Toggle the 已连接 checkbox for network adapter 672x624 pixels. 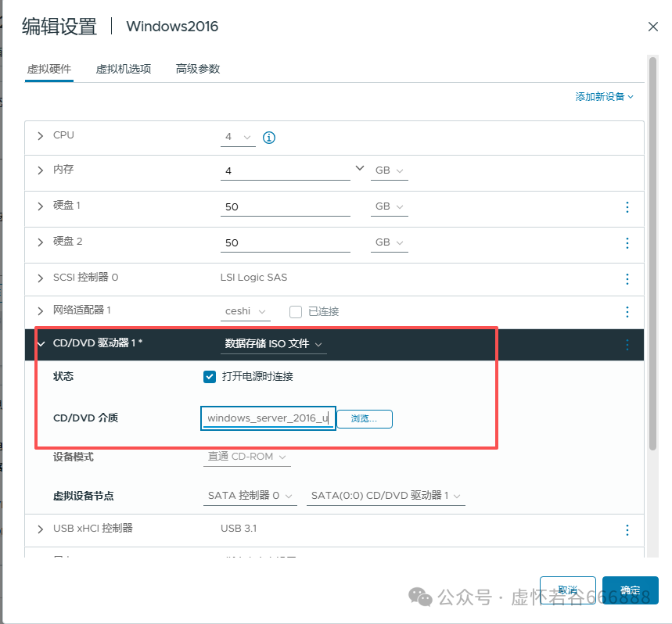click(296, 312)
